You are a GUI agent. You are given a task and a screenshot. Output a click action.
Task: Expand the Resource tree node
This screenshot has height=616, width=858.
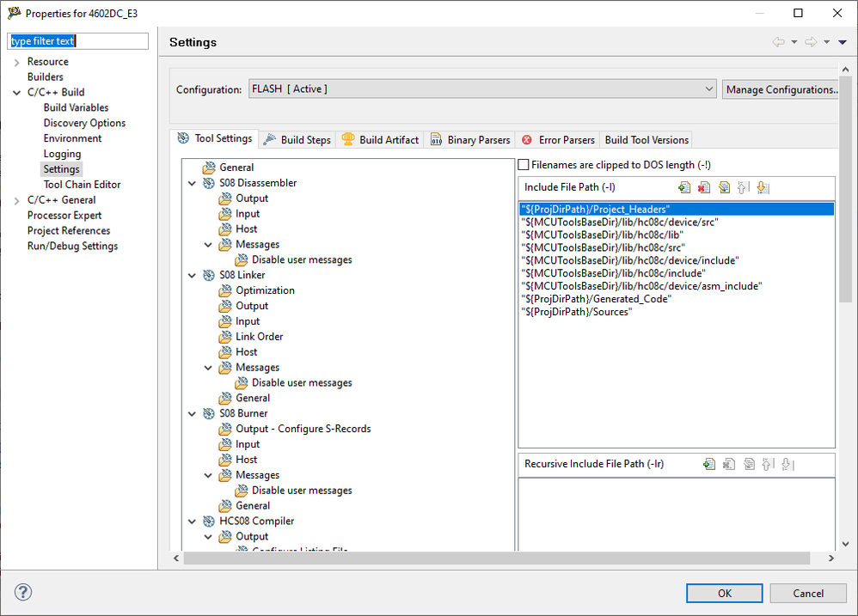(16, 63)
